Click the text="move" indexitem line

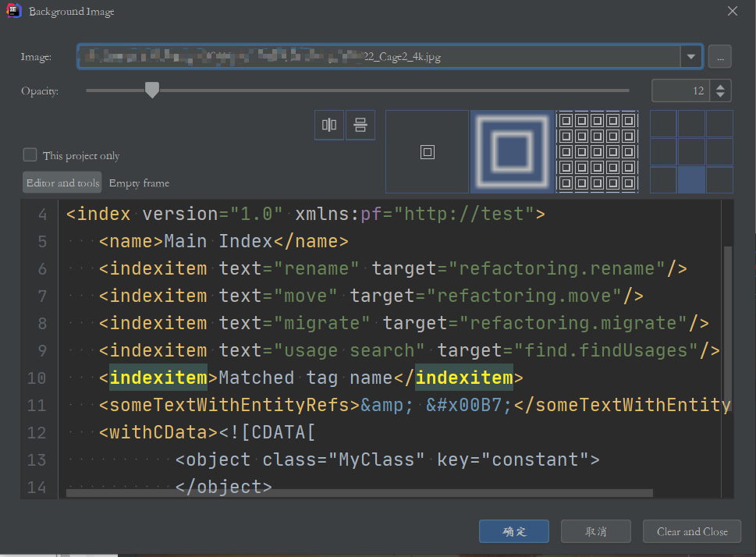coord(371,296)
